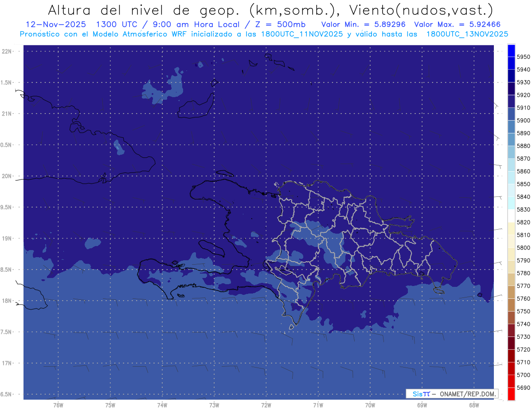The width and height of the screenshot is (532, 411).
Task: Click the legend swatch between 5880 and 5890
Action: pyautogui.click(x=511, y=140)
